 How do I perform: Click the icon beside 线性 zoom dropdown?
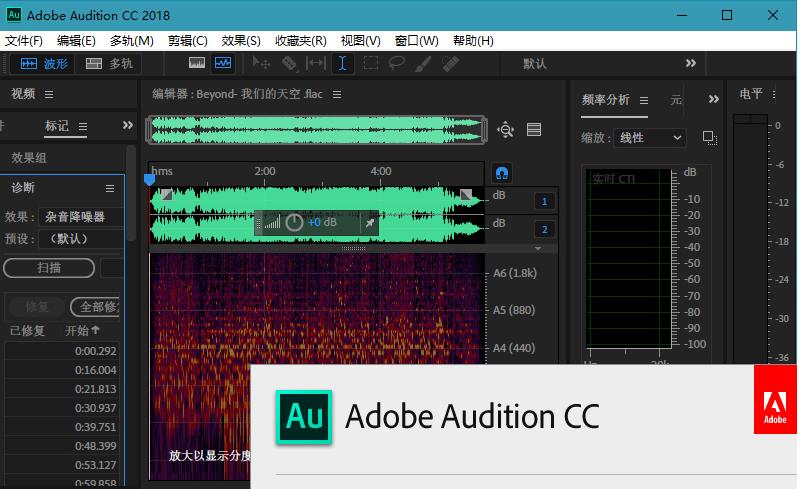point(710,137)
